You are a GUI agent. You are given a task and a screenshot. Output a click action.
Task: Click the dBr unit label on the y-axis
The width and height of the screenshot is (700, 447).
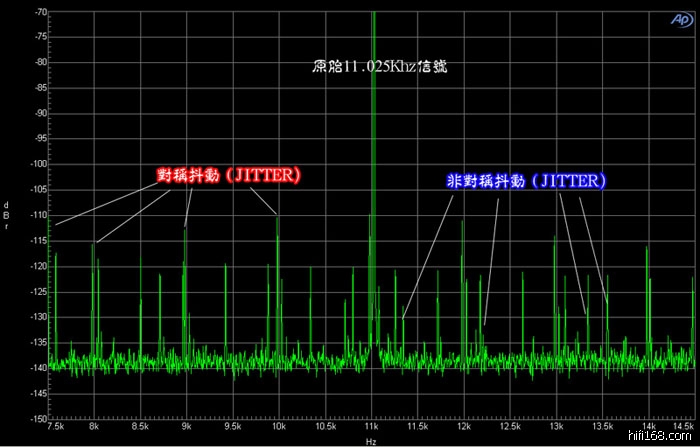pyautogui.click(x=7, y=215)
